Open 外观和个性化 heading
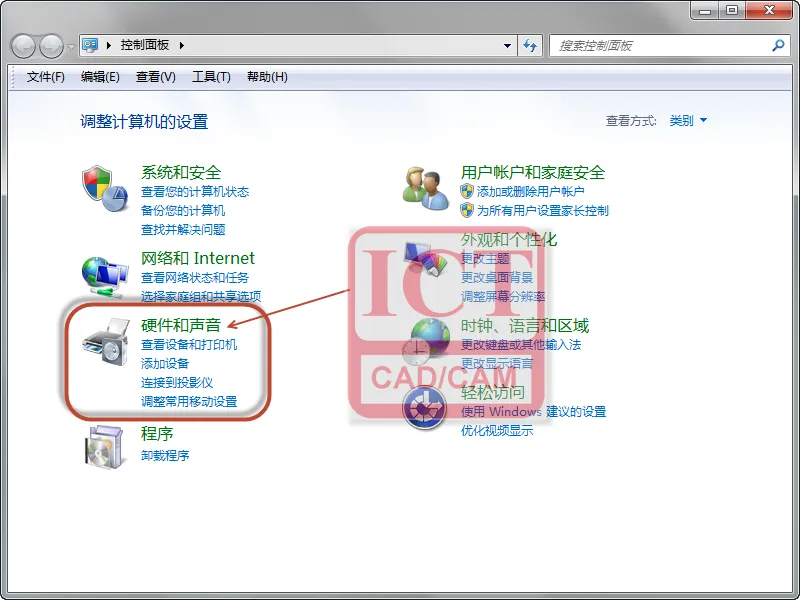The height and width of the screenshot is (600, 800). coord(509,239)
